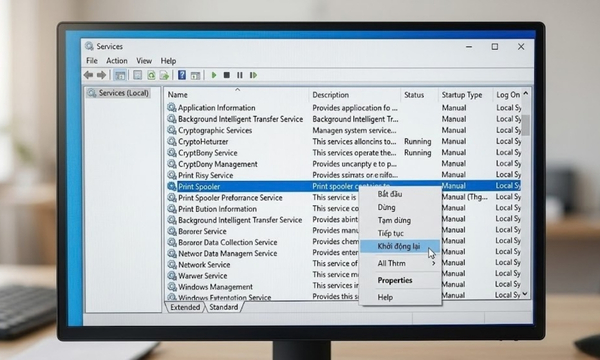Choose Tạm dừng in the context menu

point(400,220)
